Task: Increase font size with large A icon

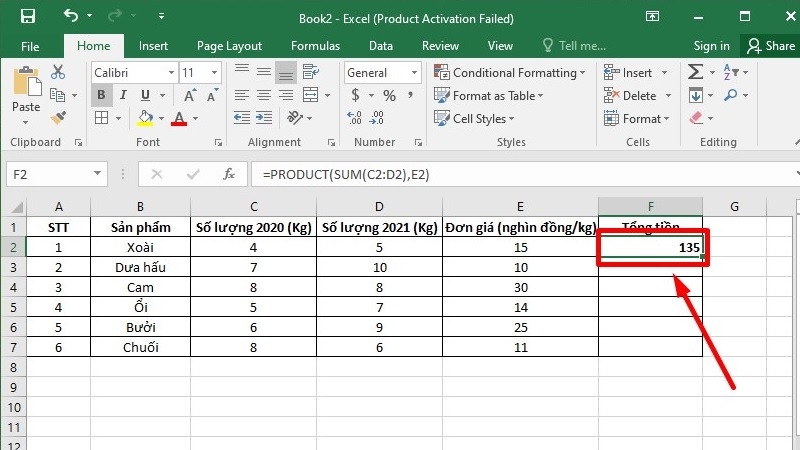Action: click(x=189, y=95)
